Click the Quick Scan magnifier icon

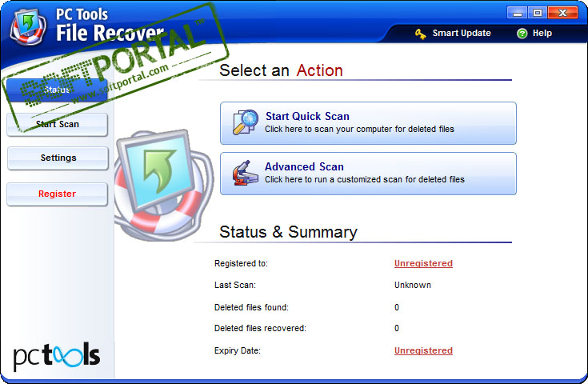246,122
